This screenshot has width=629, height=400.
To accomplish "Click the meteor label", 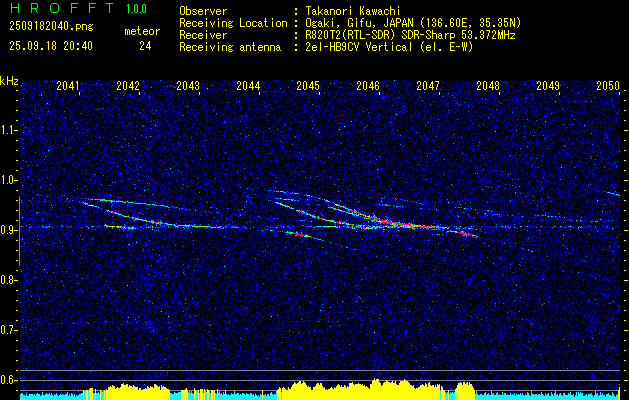I will 142,31.
